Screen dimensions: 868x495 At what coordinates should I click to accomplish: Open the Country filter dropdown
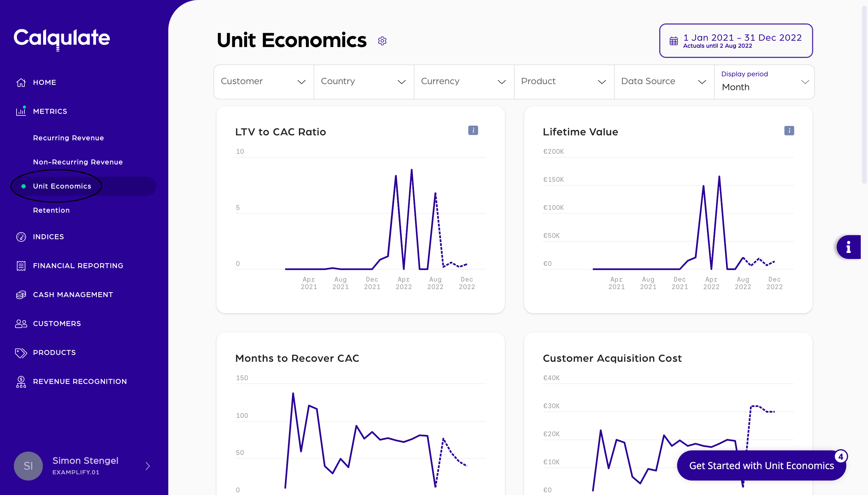click(x=364, y=82)
